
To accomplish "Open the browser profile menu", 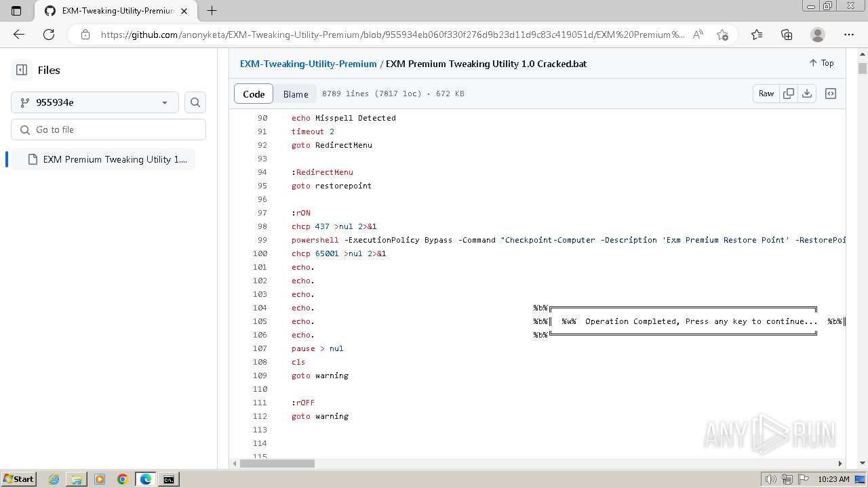I will coord(818,35).
